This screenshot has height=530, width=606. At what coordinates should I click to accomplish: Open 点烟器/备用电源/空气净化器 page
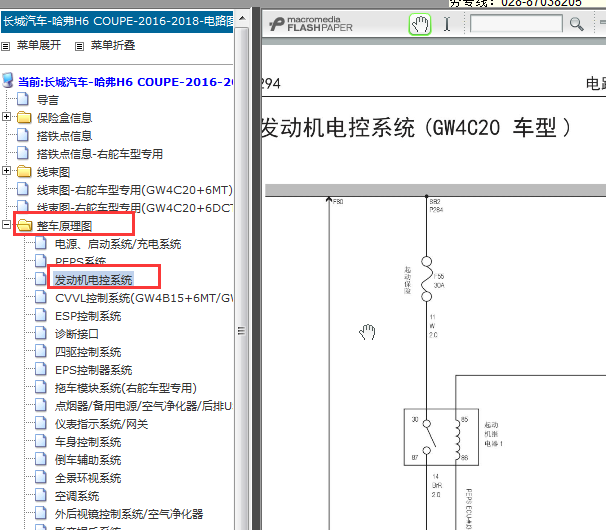pyautogui.click(x=143, y=406)
